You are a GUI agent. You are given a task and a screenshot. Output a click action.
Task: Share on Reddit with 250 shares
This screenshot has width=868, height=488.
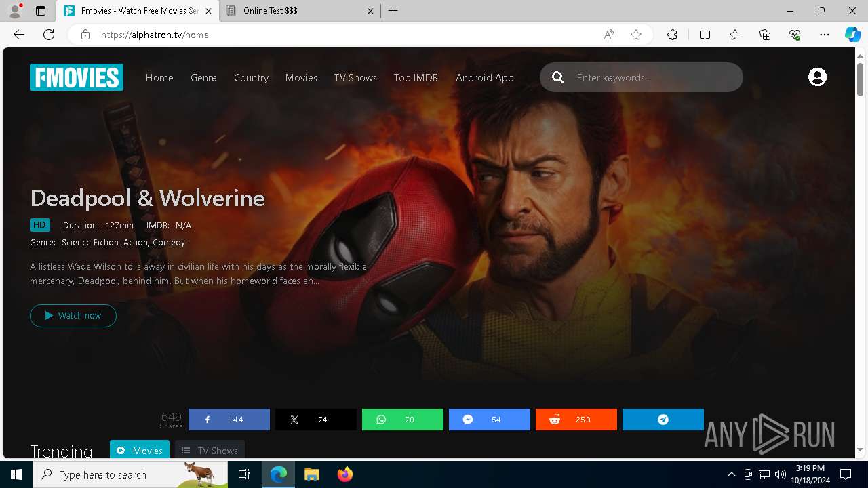pyautogui.click(x=576, y=420)
